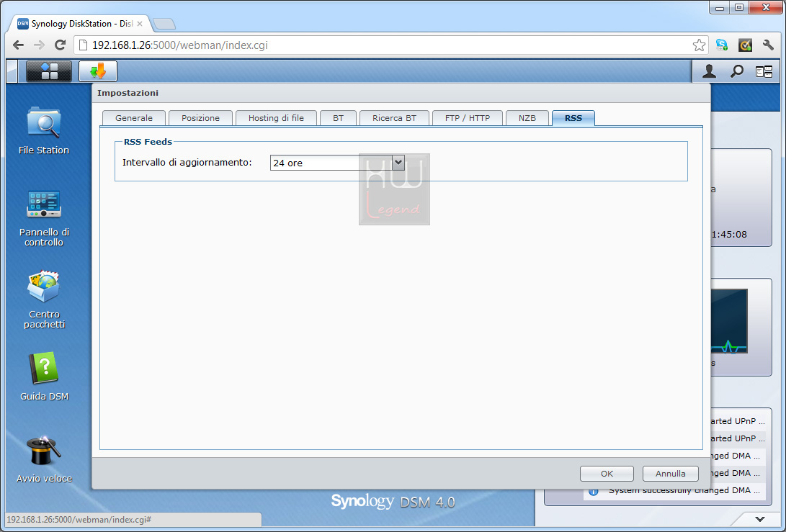This screenshot has height=532, width=786.
Task: Open the user options icon
Action: pyautogui.click(x=709, y=72)
